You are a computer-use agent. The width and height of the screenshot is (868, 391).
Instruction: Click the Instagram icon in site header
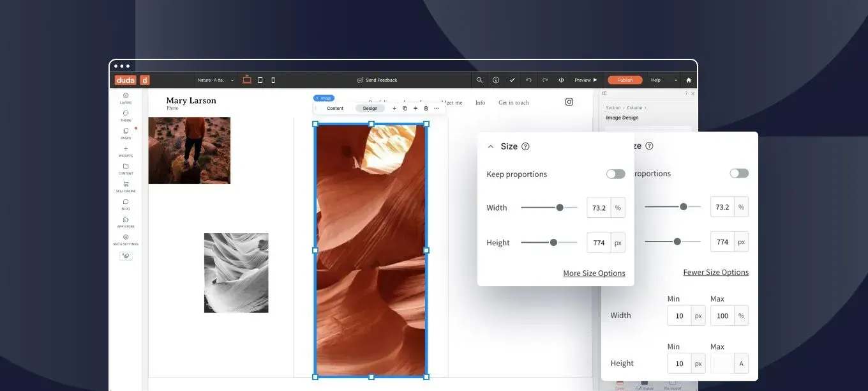point(569,102)
